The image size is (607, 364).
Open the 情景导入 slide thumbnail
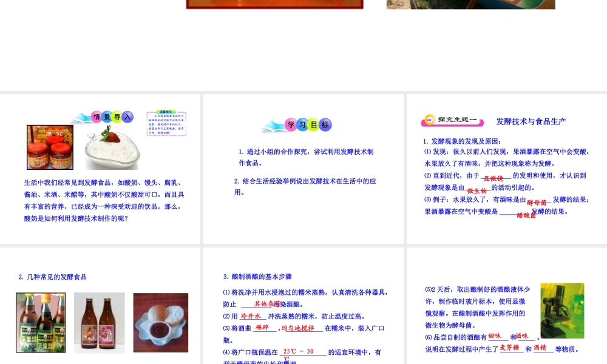(x=100, y=169)
